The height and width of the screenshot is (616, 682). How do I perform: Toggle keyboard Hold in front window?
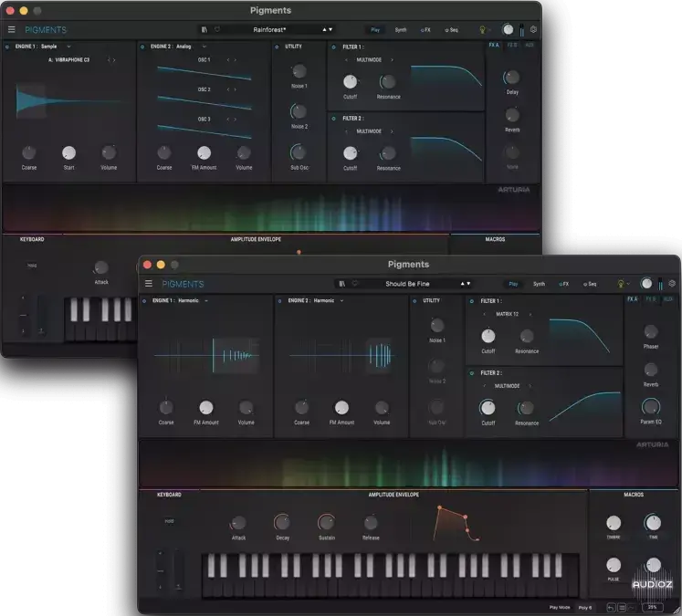(x=169, y=521)
